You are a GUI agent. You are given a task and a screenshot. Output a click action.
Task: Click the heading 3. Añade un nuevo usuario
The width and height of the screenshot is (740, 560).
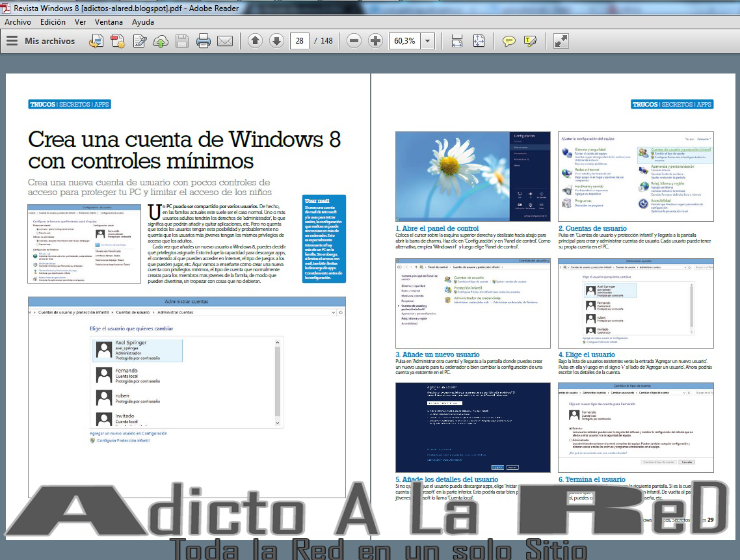[x=438, y=354]
